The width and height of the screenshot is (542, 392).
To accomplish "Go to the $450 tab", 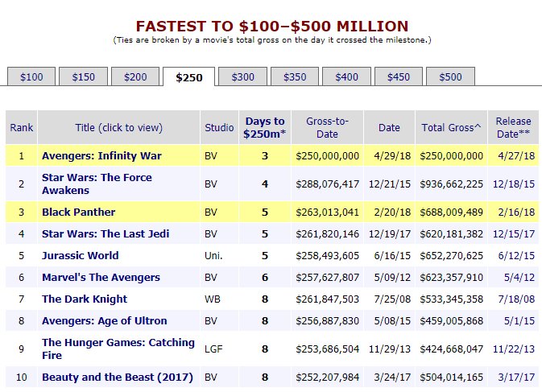I will pos(398,77).
